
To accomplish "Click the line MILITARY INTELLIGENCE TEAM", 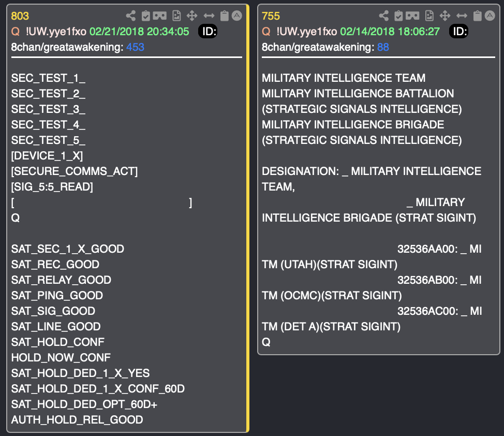I will pos(344,78).
